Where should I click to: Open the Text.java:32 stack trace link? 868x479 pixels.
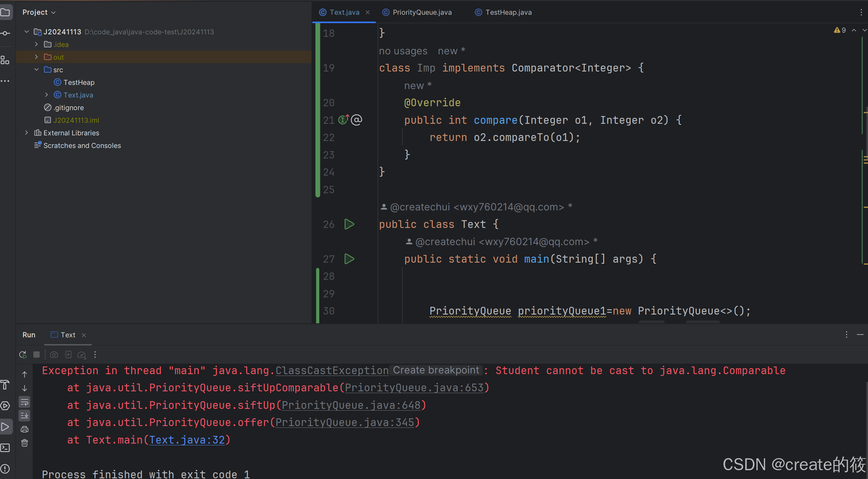(187, 440)
